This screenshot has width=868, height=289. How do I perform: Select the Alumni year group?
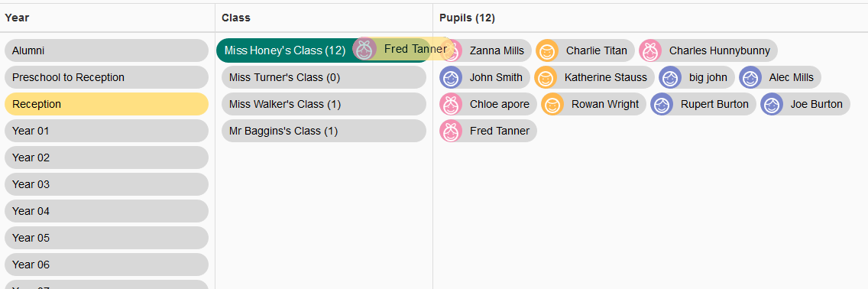(106, 50)
